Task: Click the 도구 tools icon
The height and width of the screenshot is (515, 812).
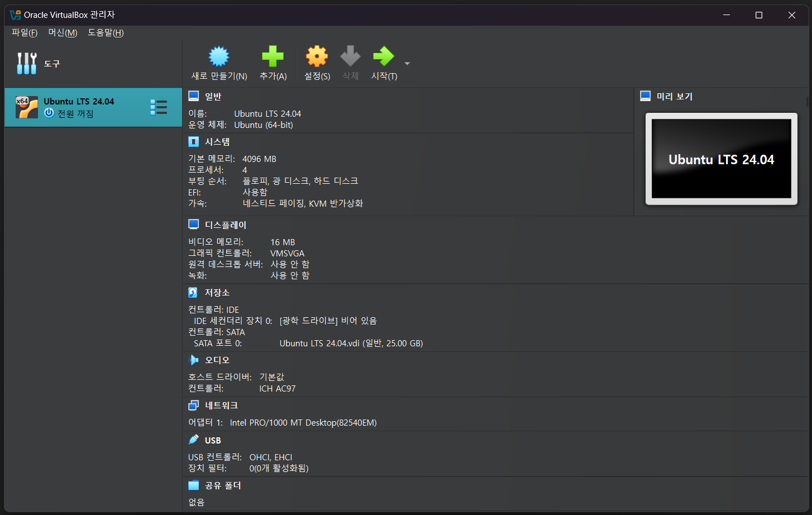Action: click(x=26, y=64)
